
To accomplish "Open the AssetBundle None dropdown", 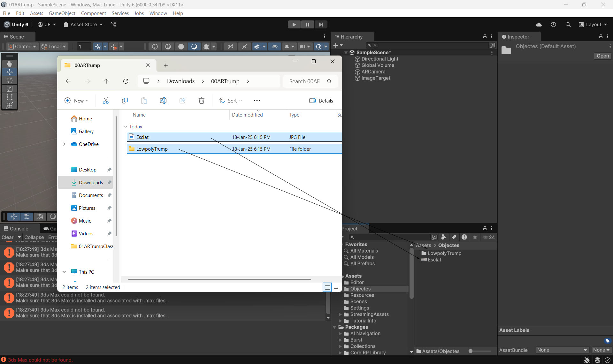I will point(562,350).
